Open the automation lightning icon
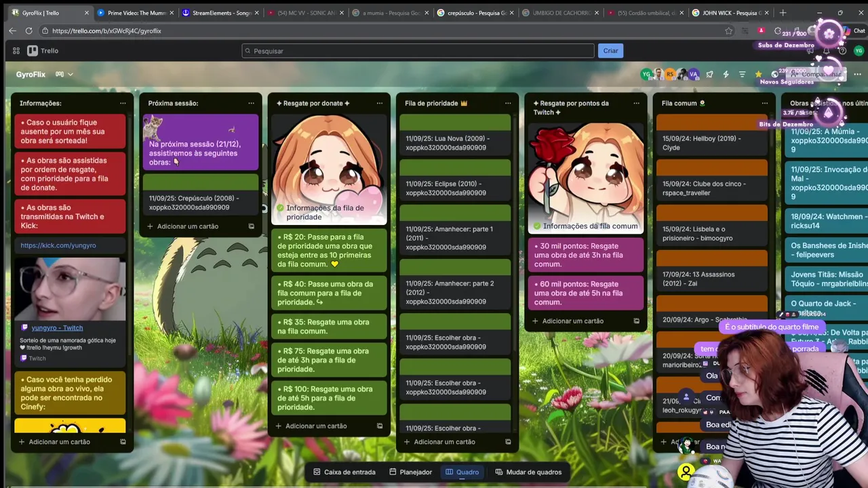This screenshot has height=488, width=868. click(726, 75)
